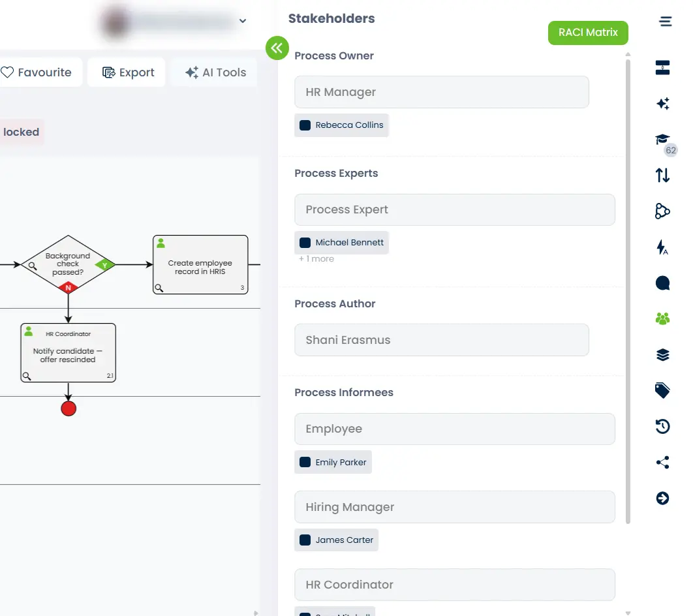Click the share icon in sidebar

[x=662, y=463]
